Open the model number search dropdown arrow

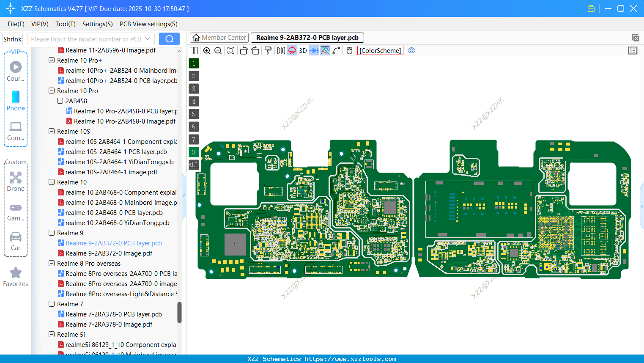148,38
